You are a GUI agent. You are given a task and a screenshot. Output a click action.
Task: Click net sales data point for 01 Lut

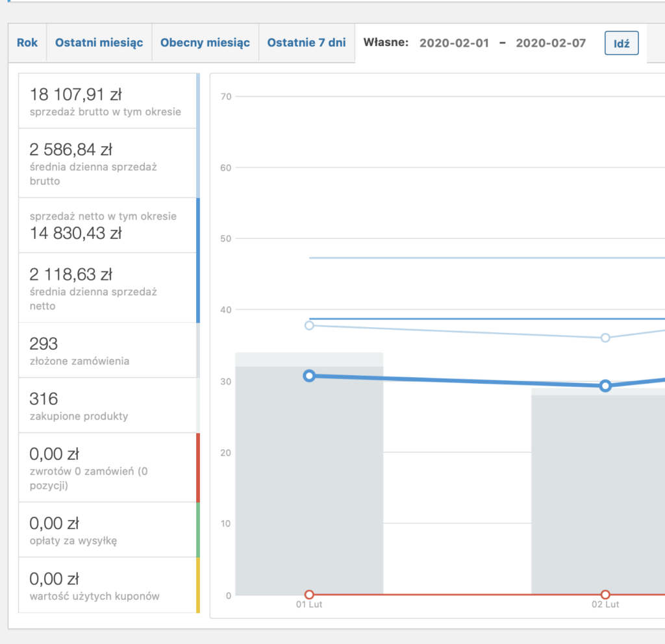(309, 376)
